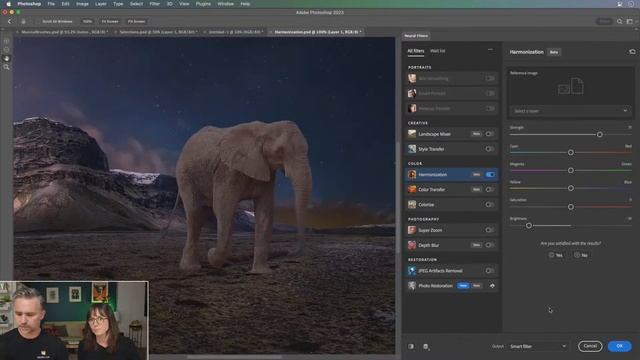
Task: Switch to the All filters tab
Action: tap(416, 51)
